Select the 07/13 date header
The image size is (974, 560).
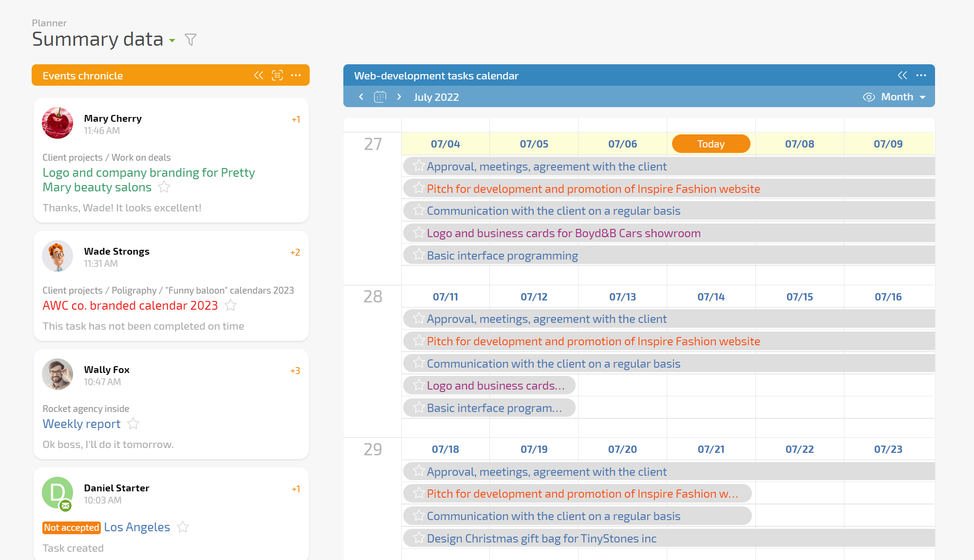click(622, 297)
